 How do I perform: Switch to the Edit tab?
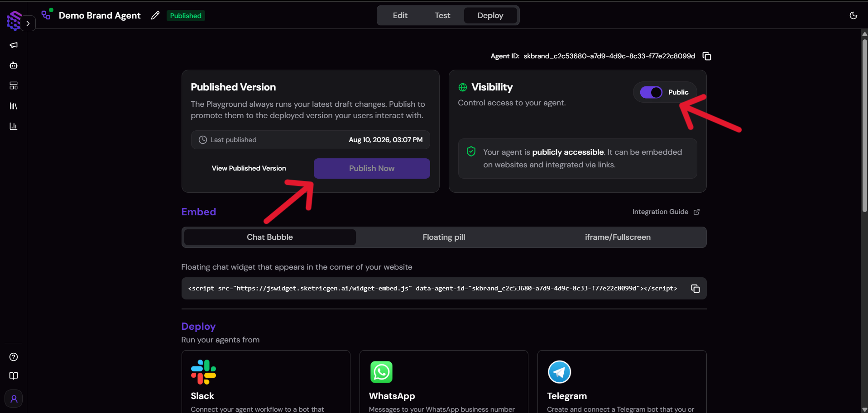(x=400, y=15)
